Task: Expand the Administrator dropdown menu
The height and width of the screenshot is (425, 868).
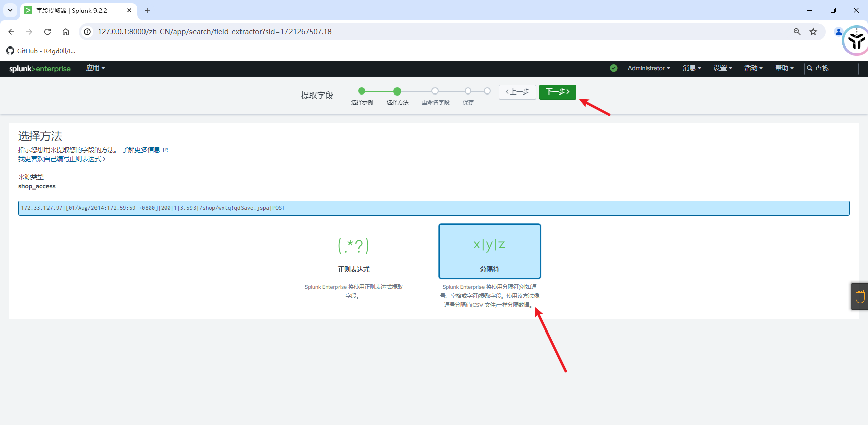Action: pyautogui.click(x=648, y=68)
